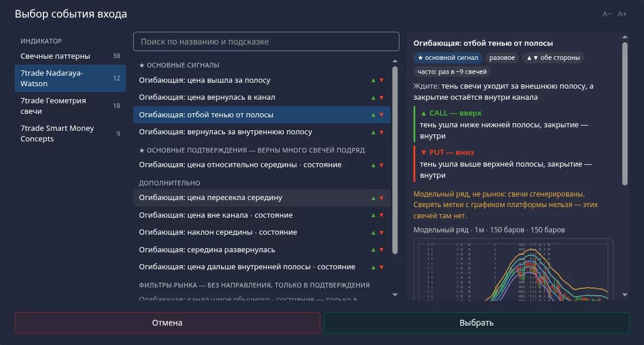Click the "Отмена" button
The height and width of the screenshot is (345, 644).
(167, 323)
